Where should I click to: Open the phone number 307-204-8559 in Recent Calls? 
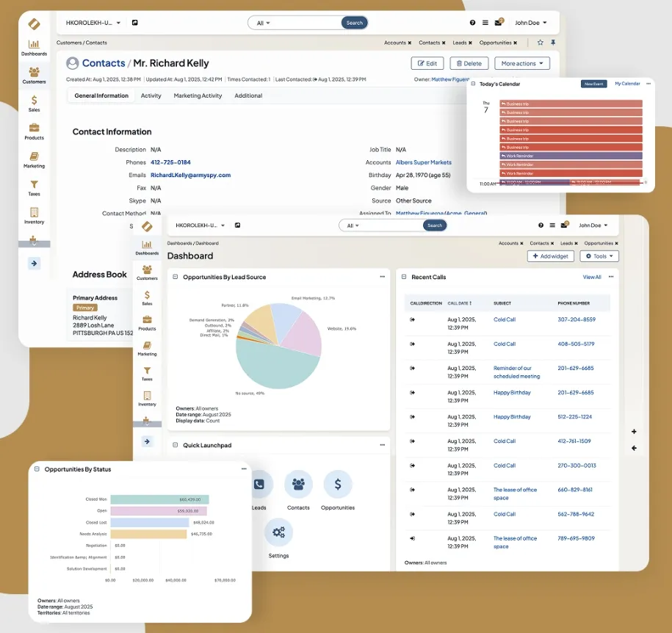577,319
